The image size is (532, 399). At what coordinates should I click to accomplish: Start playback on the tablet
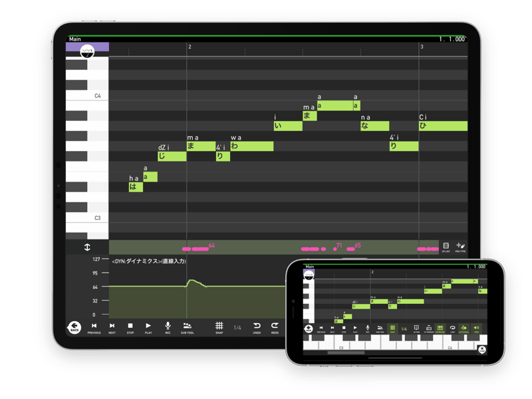pyautogui.click(x=148, y=328)
